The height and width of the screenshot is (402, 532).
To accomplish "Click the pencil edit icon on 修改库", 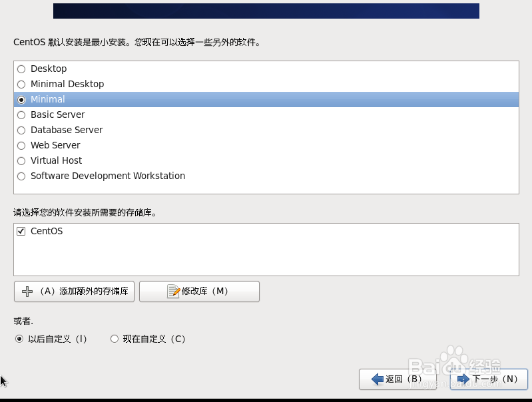I will [173, 292].
